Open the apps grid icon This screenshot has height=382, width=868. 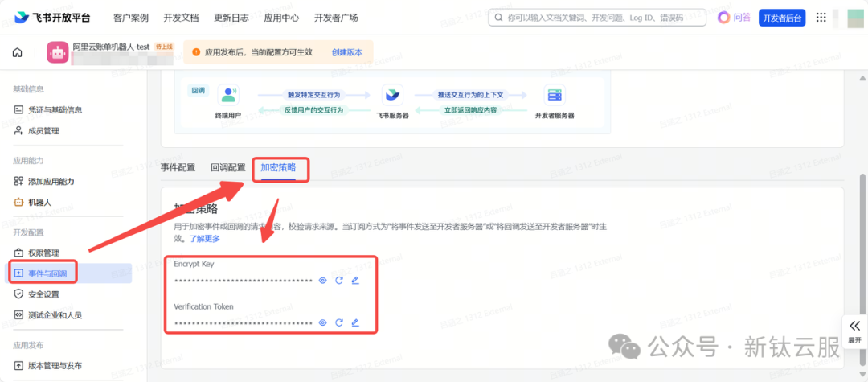pyautogui.click(x=821, y=18)
